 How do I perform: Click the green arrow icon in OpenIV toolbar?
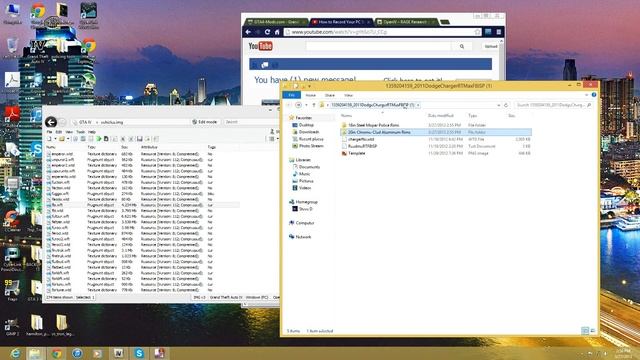point(98,139)
